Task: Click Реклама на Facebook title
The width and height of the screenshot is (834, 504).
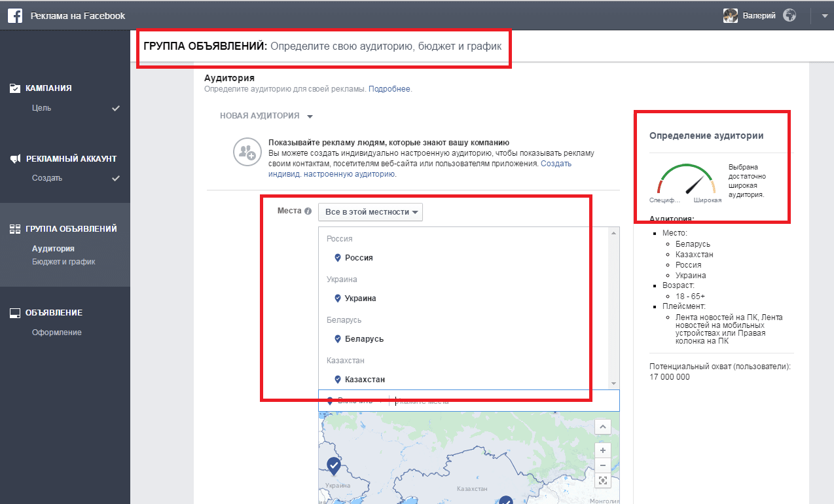Action: [78, 16]
